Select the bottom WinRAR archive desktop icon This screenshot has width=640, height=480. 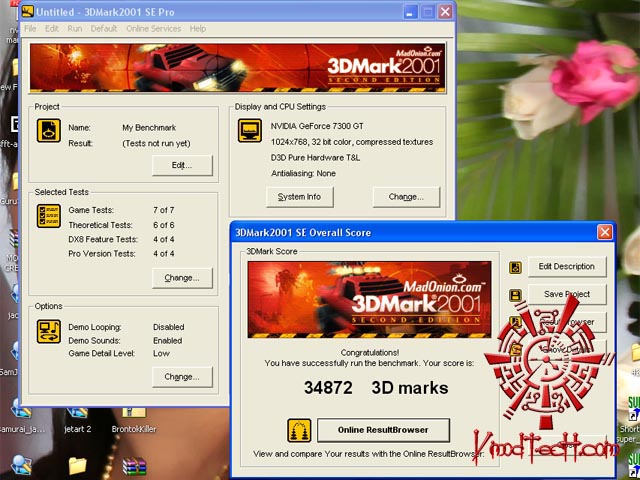pos(134,466)
